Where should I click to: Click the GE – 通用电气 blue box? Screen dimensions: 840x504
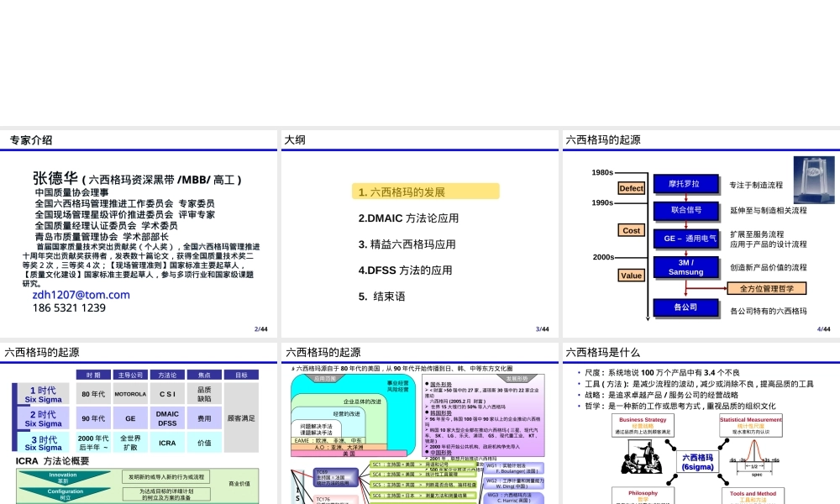pyautogui.click(x=685, y=239)
